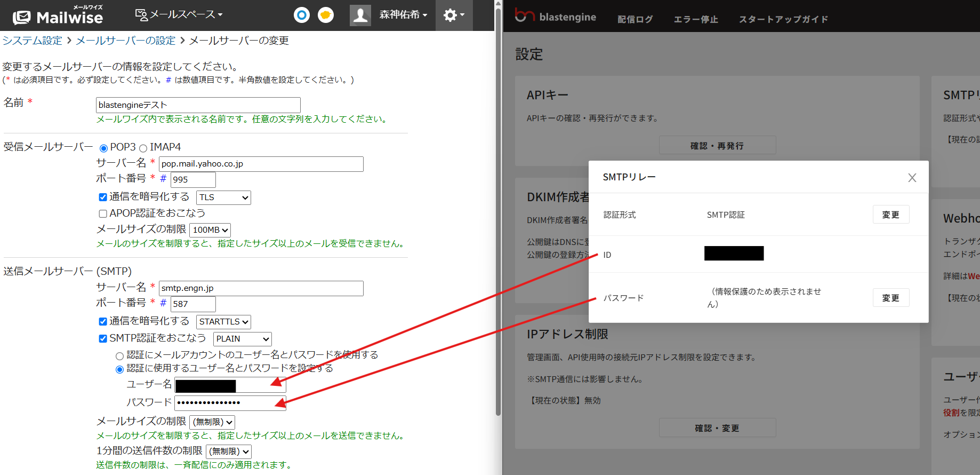Click the SMTP ユーザー名 input field
980x475 pixels.
[x=230, y=385]
